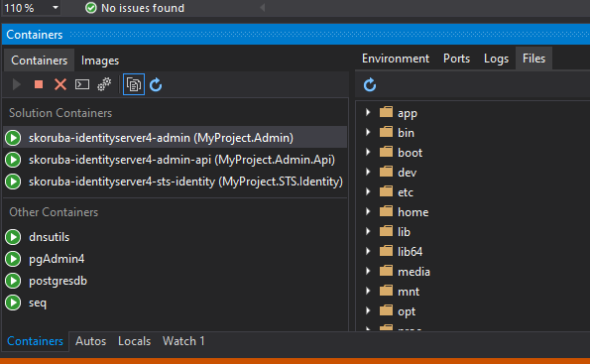Click the media folder icon

click(386, 271)
